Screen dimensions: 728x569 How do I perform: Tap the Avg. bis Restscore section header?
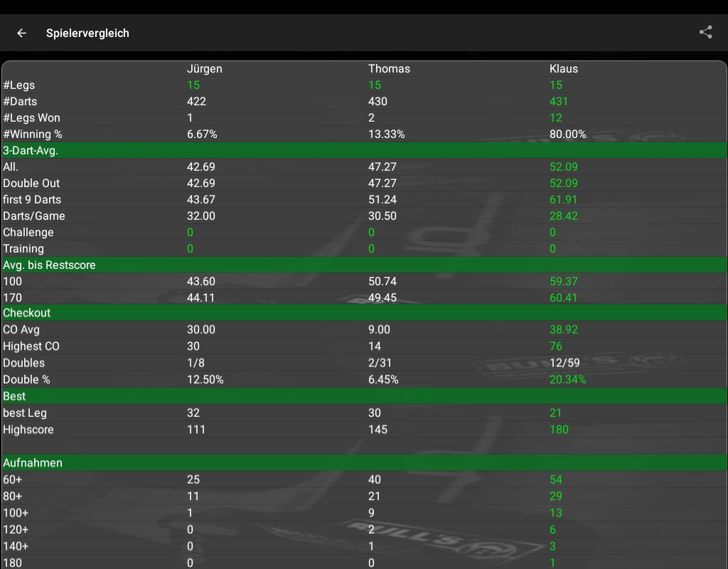49,265
